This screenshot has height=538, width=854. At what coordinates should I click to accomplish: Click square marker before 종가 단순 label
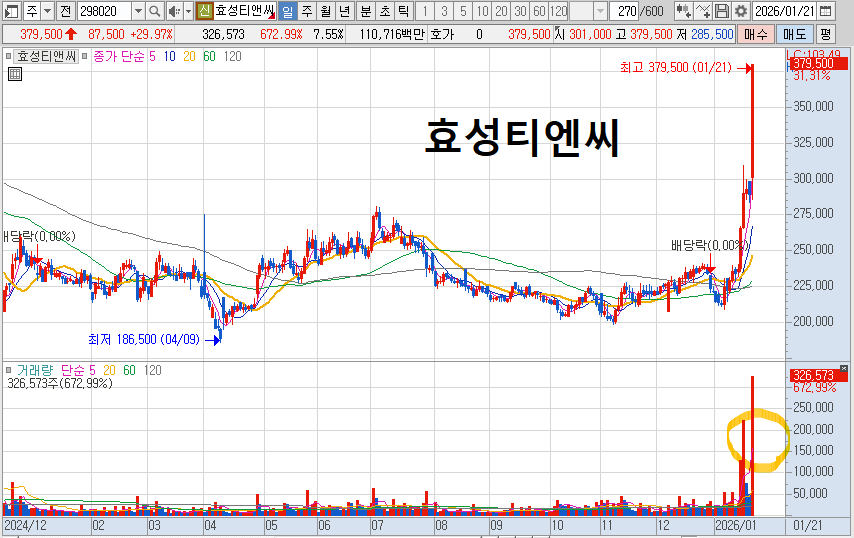[84, 56]
